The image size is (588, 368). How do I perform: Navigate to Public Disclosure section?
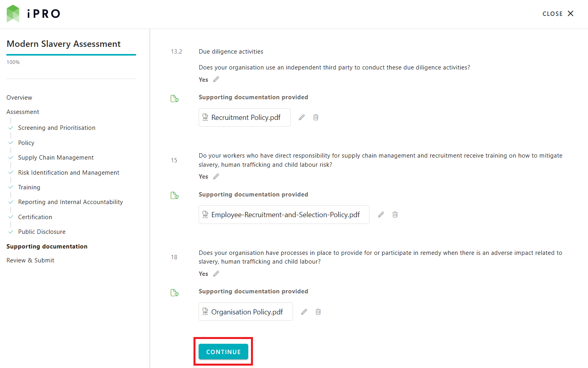point(42,232)
